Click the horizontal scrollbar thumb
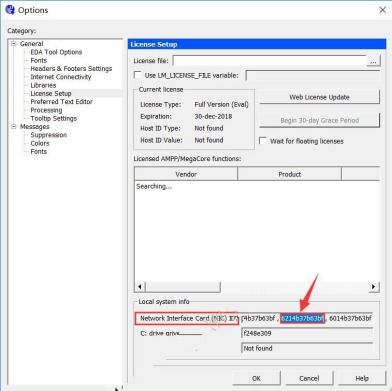 [182, 287]
